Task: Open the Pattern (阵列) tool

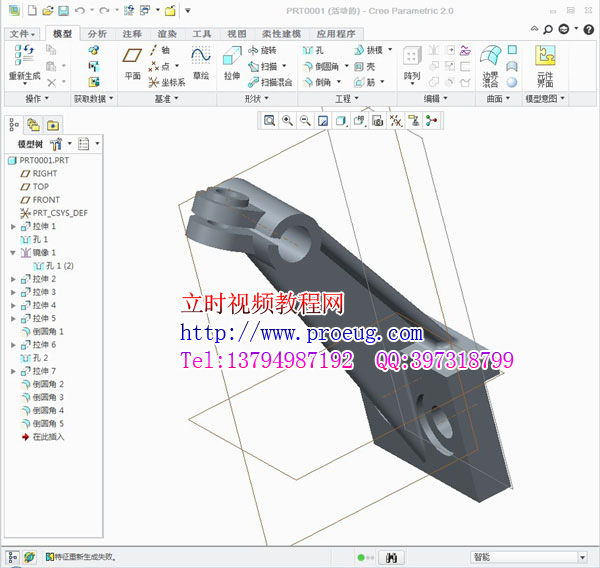Action: coord(412,64)
